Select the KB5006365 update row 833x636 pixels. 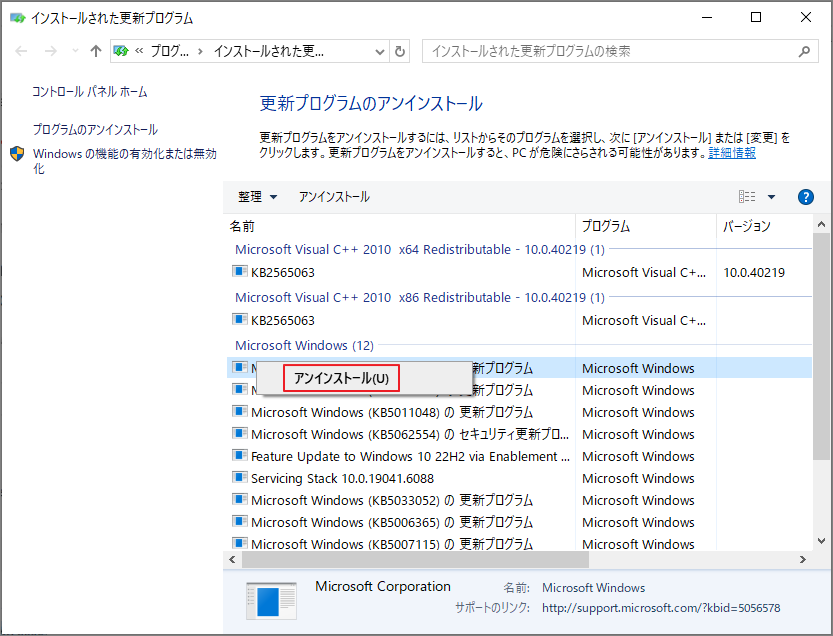520,522
